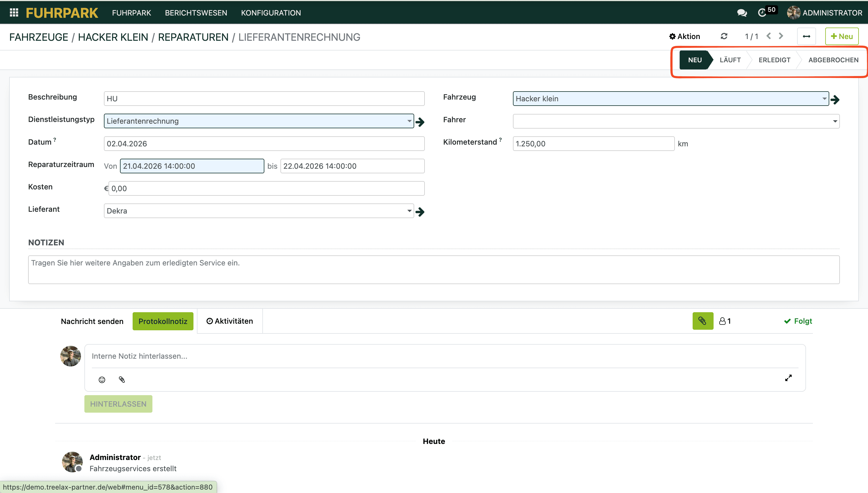Expand the Dienstleistungstyp dropdown
Screen dimensions: 868x493
tap(409, 121)
